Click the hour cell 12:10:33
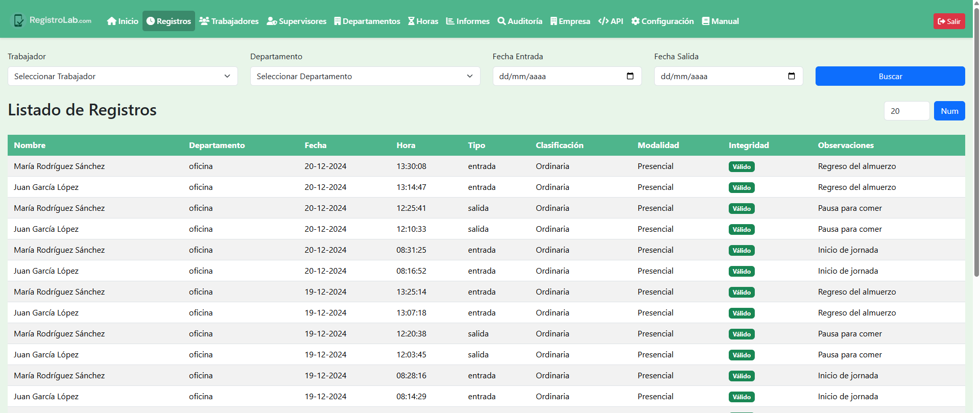Image resolution: width=980 pixels, height=413 pixels. click(x=411, y=229)
